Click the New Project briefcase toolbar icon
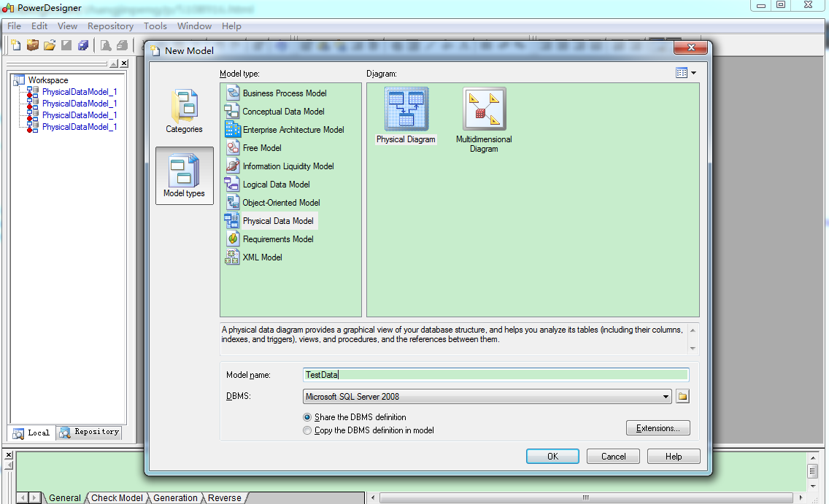 (33, 45)
